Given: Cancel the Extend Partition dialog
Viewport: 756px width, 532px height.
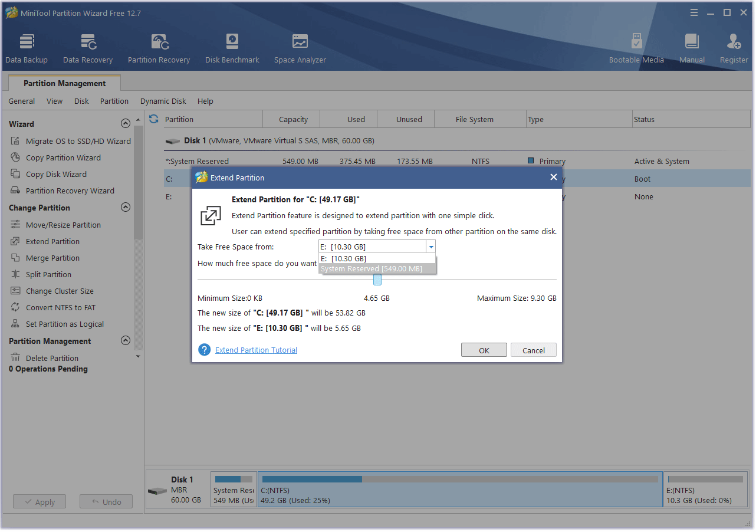Looking at the screenshot, I should (534, 350).
